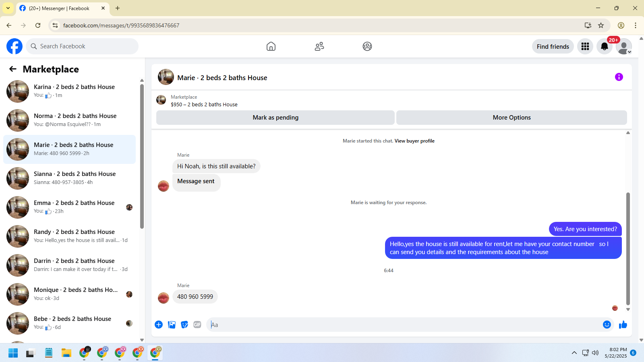Open the notifications bell
Screen dimensions: 644x362
(x=605, y=46)
